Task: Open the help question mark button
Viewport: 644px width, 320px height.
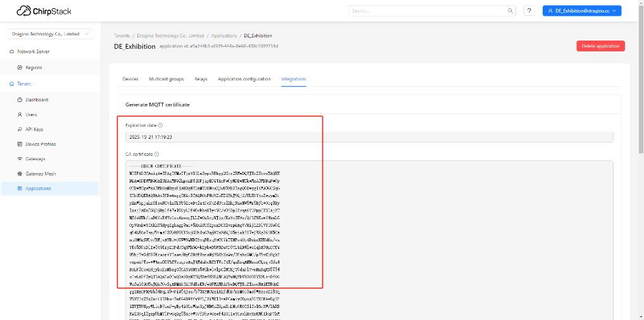Action: [529, 11]
